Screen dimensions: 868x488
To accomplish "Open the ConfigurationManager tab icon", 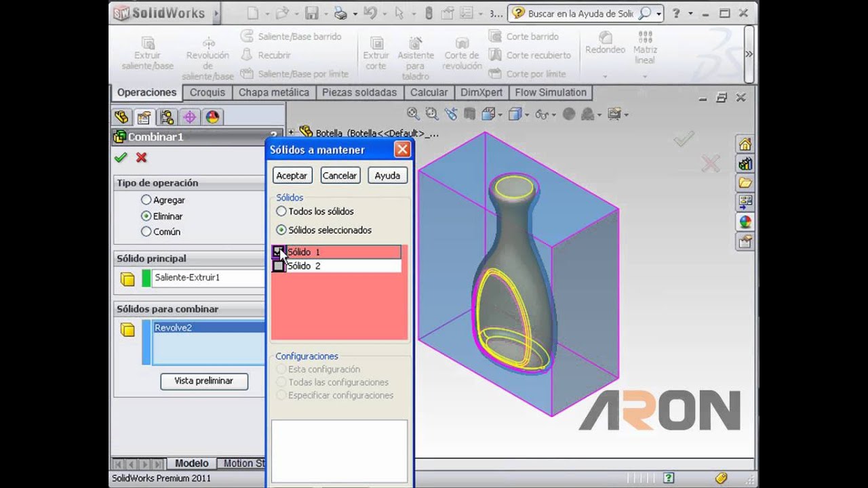I will click(x=167, y=117).
